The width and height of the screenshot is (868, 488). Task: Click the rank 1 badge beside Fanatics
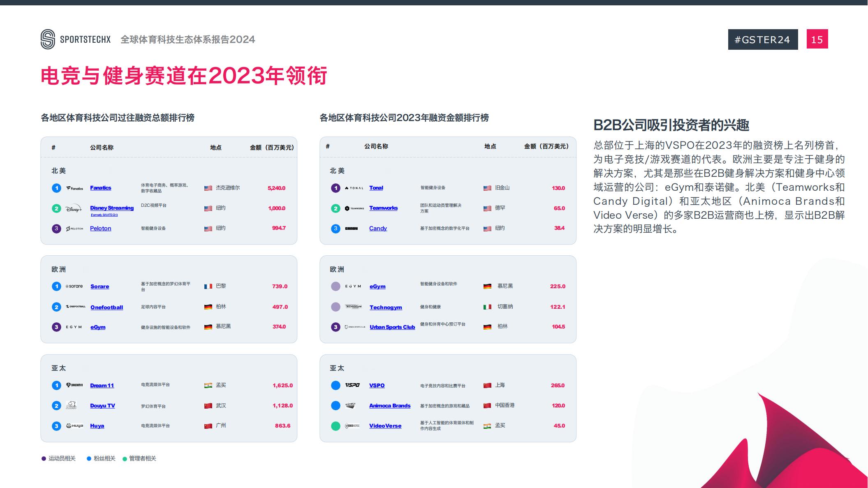coord(56,188)
